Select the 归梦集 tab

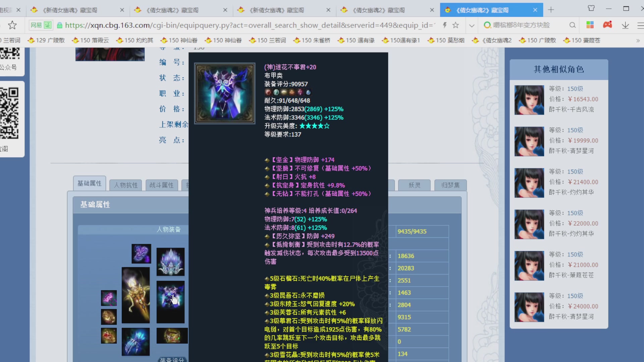450,185
